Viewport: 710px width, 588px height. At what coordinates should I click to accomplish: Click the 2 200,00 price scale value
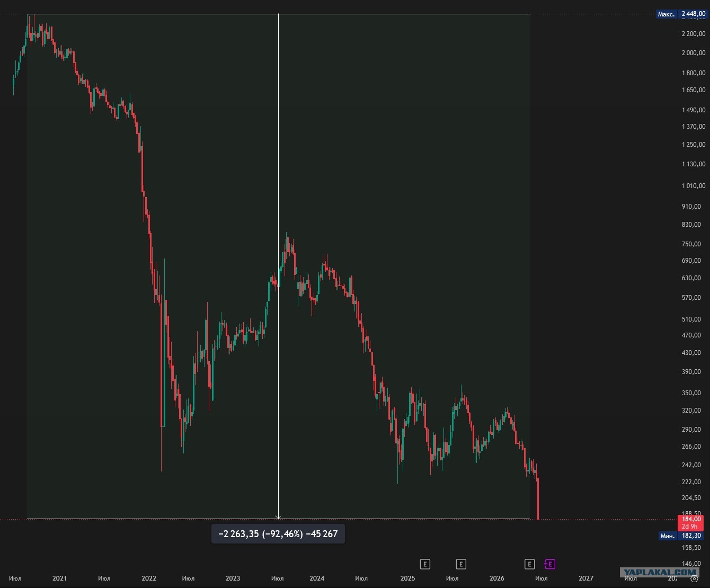coord(694,34)
